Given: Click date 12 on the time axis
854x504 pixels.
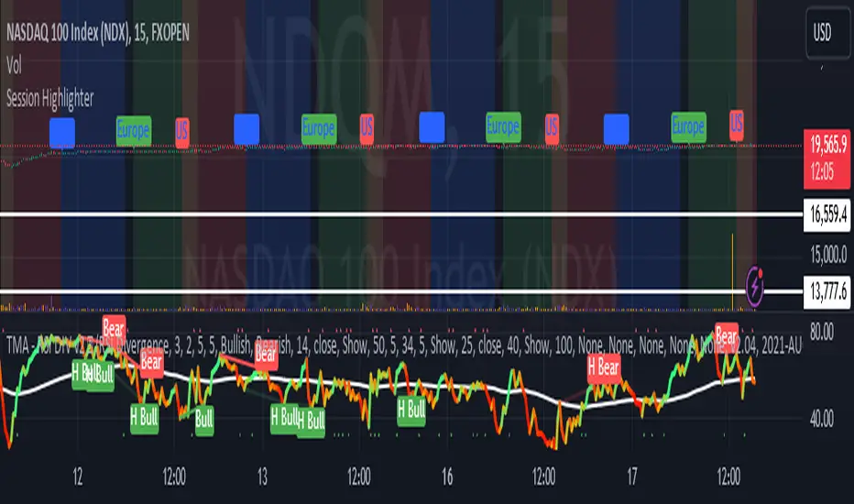Looking at the screenshot, I should point(78,477).
